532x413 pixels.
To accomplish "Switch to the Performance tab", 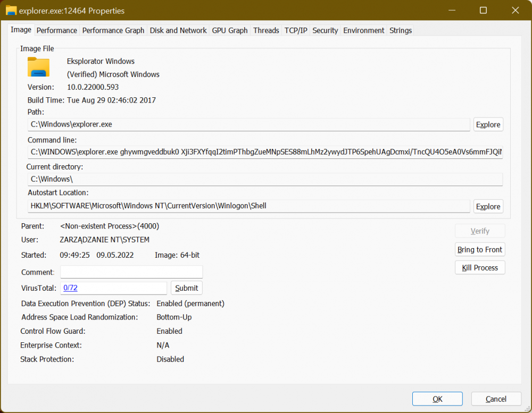I will click(56, 30).
